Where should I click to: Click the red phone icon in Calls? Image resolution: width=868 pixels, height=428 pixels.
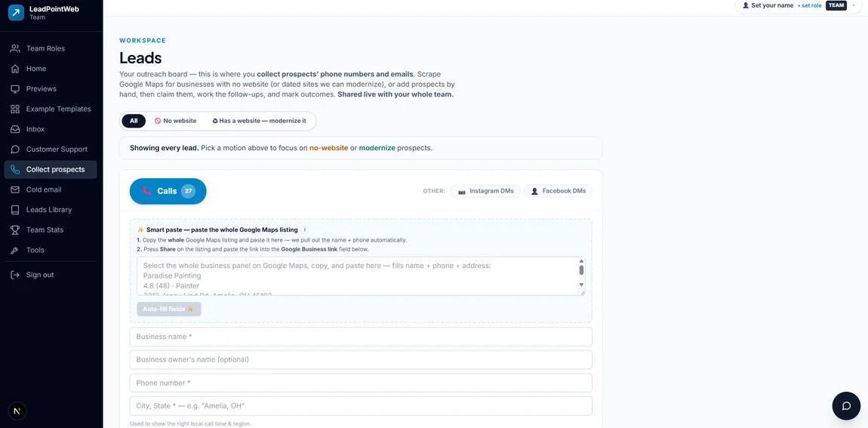coord(146,191)
